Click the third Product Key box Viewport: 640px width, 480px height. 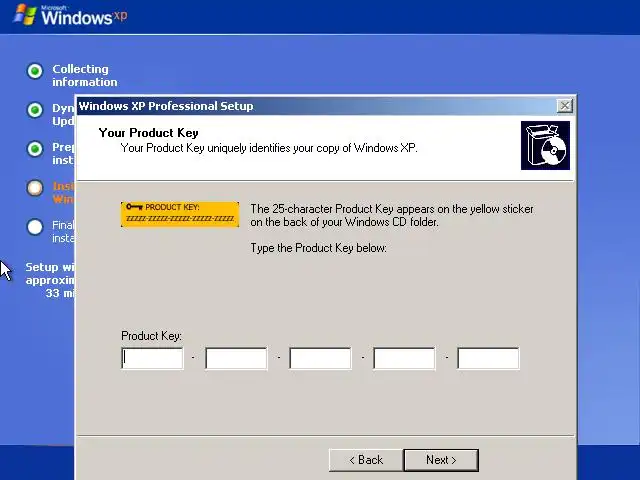click(320, 358)
